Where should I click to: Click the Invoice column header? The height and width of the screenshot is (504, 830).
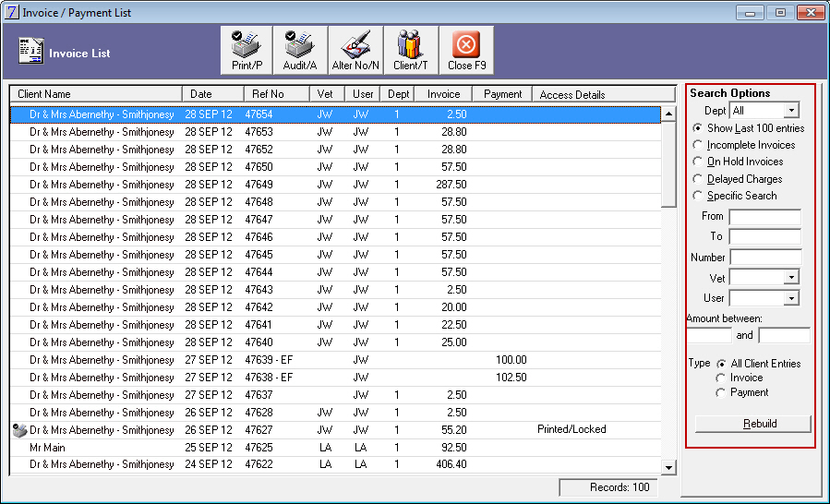(441, 94)
